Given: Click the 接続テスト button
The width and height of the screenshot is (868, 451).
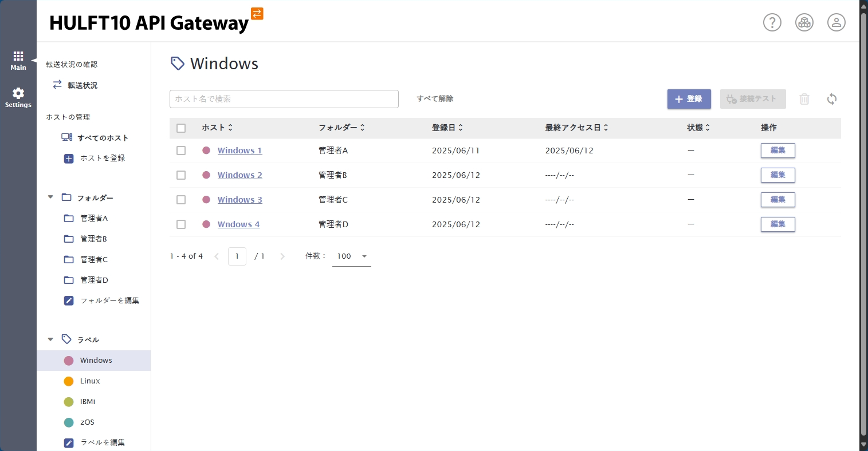Looking at the screenshot, I should 752,99.
